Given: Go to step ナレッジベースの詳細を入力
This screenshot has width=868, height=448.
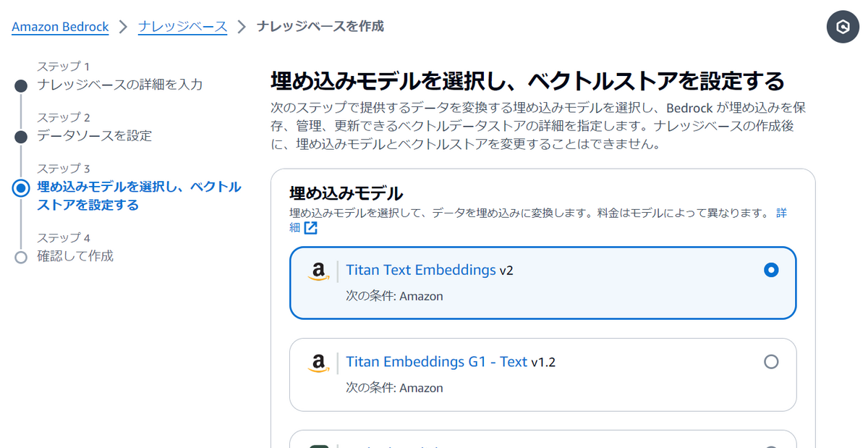Looking at the screenshot, I should [x=119, y=85].
